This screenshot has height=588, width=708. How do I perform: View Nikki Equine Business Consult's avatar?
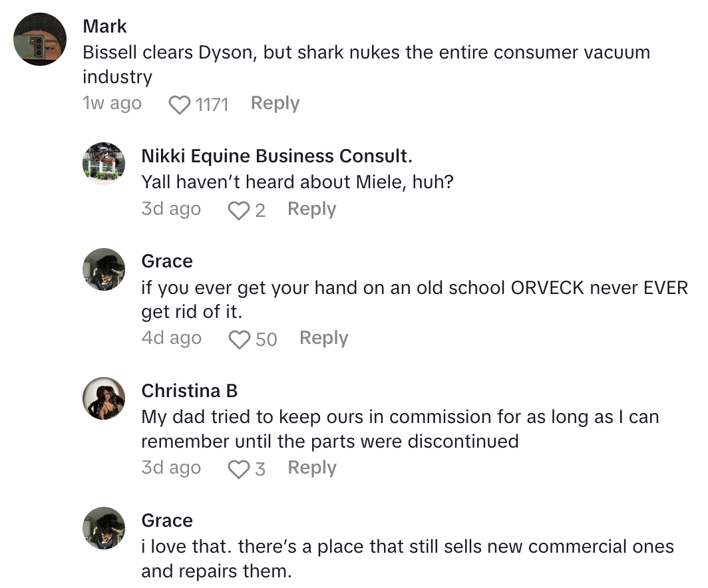103,163
